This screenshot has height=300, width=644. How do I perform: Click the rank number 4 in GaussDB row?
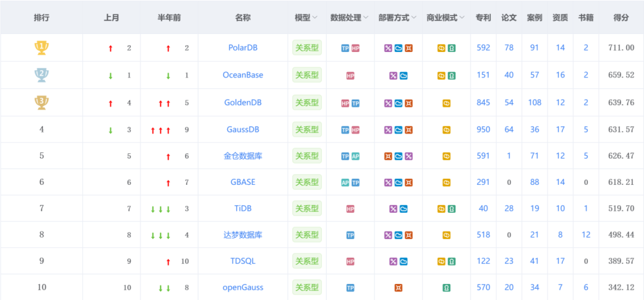(x=42, y=129)
